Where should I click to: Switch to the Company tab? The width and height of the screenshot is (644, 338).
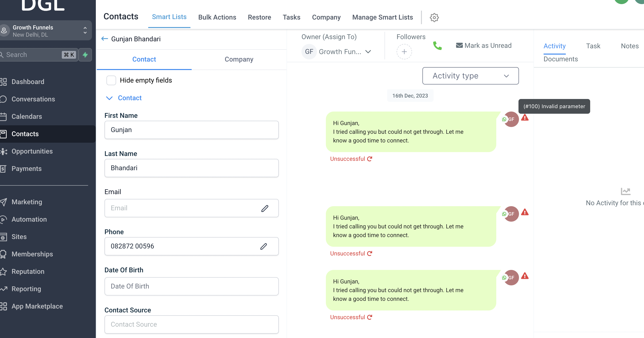pyautogui.click(x=239, y=59)
